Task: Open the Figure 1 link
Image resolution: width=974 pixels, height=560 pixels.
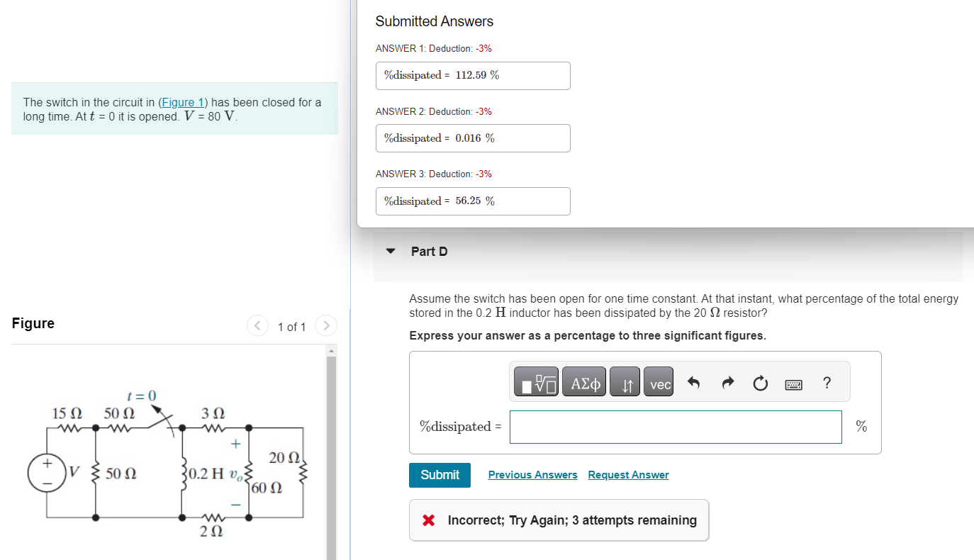Action: [x=182, y=102]
